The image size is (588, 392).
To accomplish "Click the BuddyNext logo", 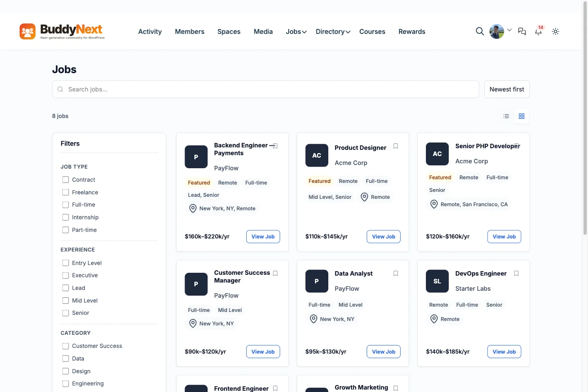I will [x=62, y=31].
